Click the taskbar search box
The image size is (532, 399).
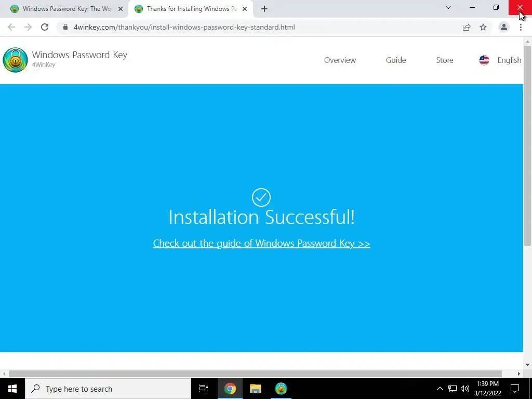[108, 389]
